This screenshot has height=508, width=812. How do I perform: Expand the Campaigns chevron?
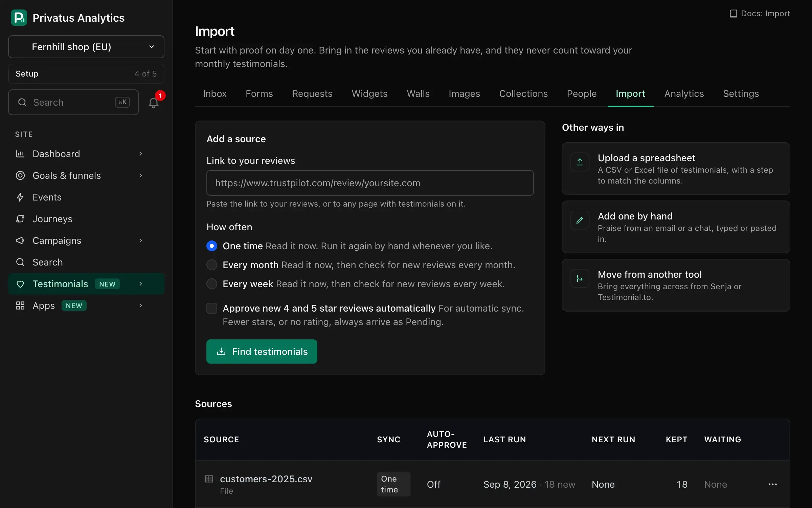tap(141, 240)
